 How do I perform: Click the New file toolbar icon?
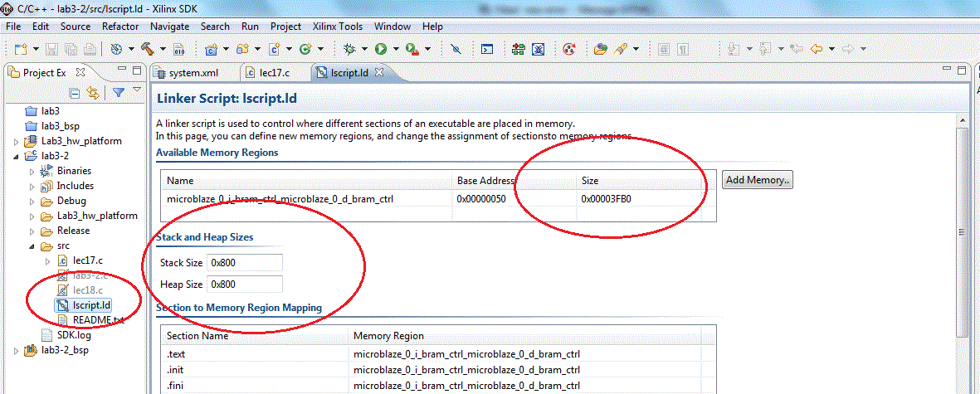pos(20,50)
